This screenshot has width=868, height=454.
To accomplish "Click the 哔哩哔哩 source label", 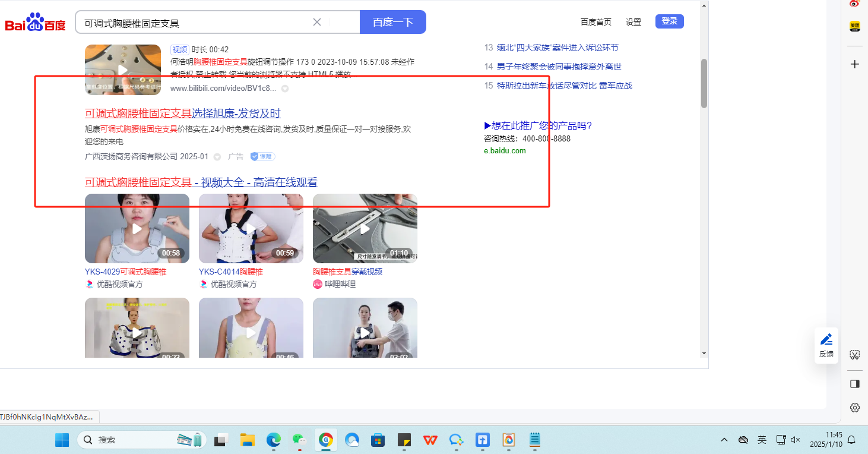I will [x=340, y=284].
